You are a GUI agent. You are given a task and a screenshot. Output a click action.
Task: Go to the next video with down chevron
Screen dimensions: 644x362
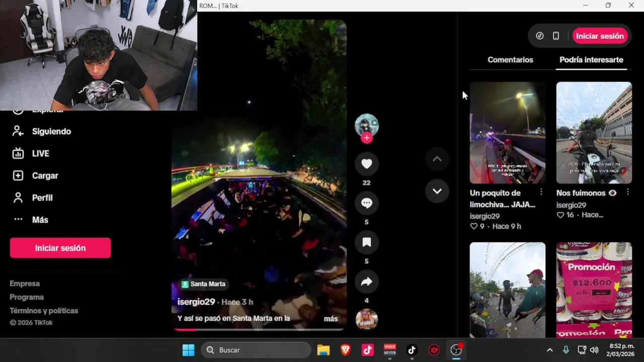click(437, 191)
